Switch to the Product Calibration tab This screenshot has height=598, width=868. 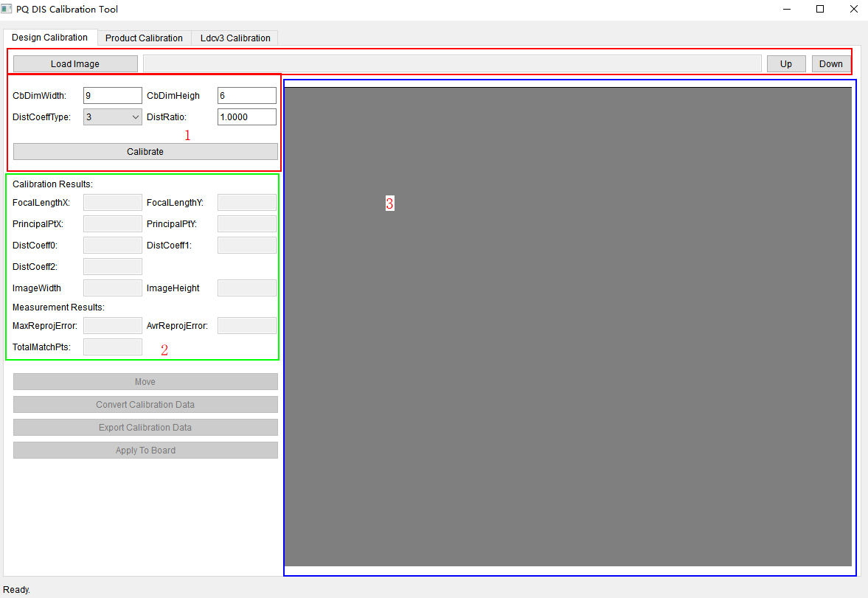pos(144,38)
